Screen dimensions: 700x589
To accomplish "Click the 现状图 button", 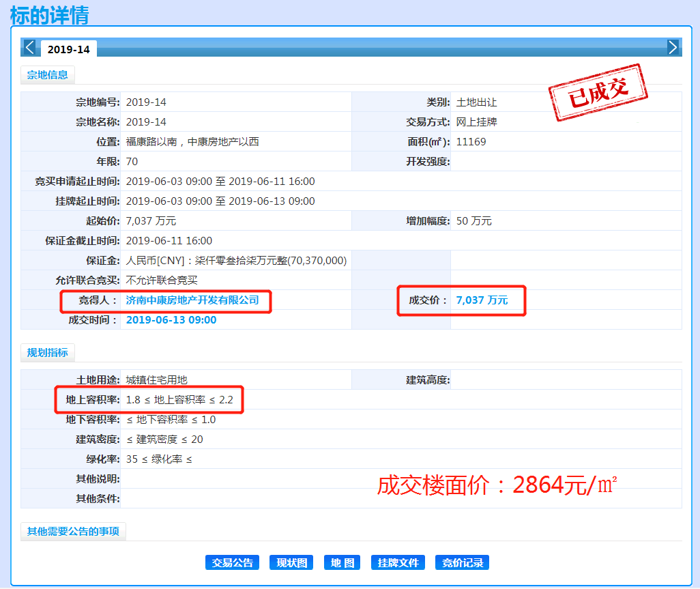I will pos(291,562).
